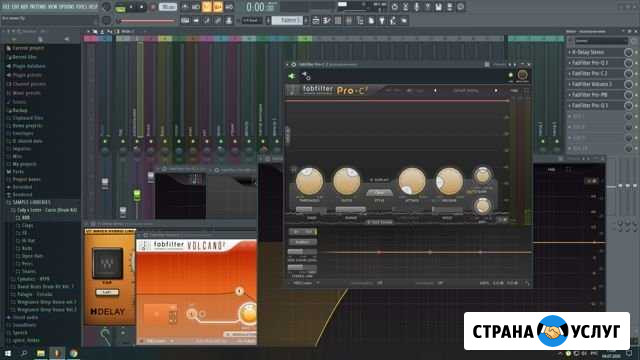Click the red record button
Image resolution: width=640 pixels, height=360 pixels.
point(153,7)
